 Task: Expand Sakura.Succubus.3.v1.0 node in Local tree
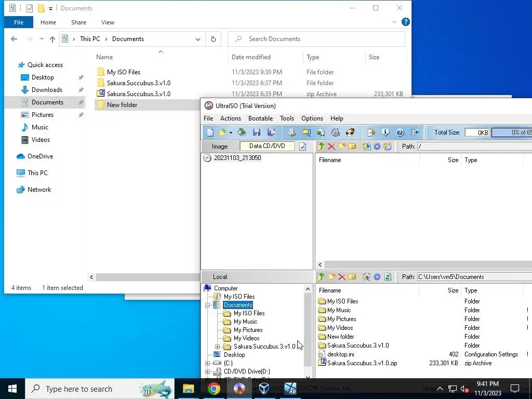tap(218, 347)
